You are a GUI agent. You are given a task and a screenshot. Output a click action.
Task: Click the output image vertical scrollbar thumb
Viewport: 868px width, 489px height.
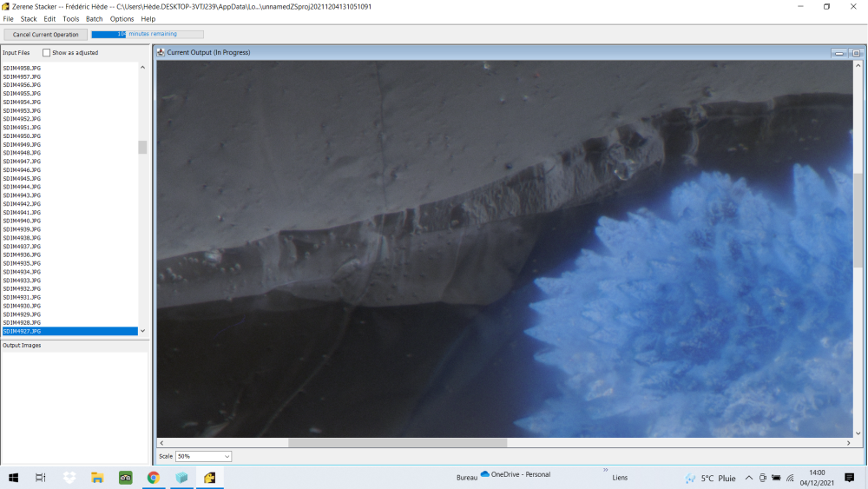(x=858, y=220)
